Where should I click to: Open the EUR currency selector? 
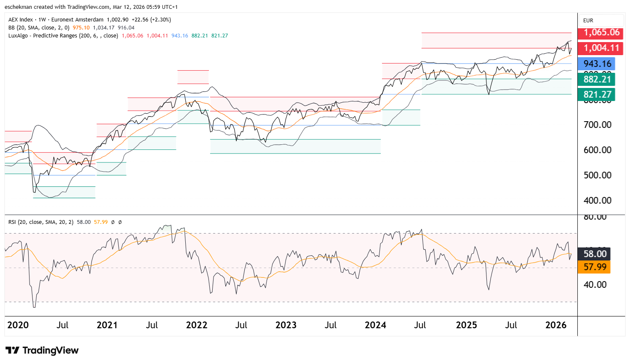pyautogui.click(x=588, y=20)
